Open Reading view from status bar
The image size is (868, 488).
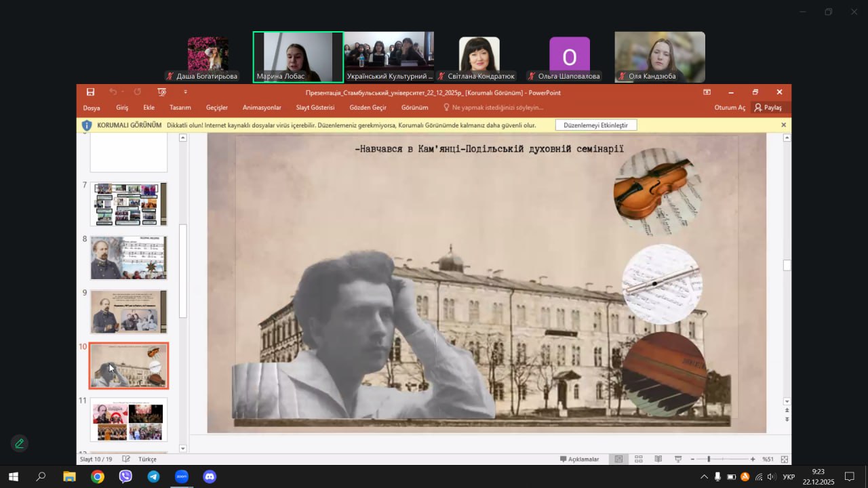point(658,459)
